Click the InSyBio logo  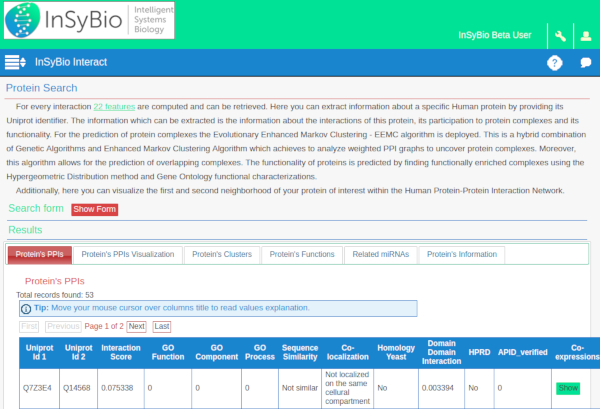click(x=89, y=21)
